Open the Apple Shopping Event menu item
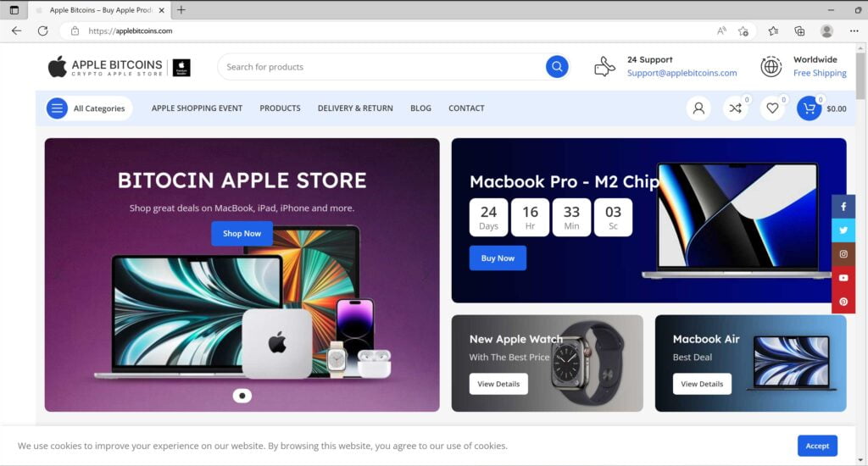The image size is (868, 466). (197, 108)
